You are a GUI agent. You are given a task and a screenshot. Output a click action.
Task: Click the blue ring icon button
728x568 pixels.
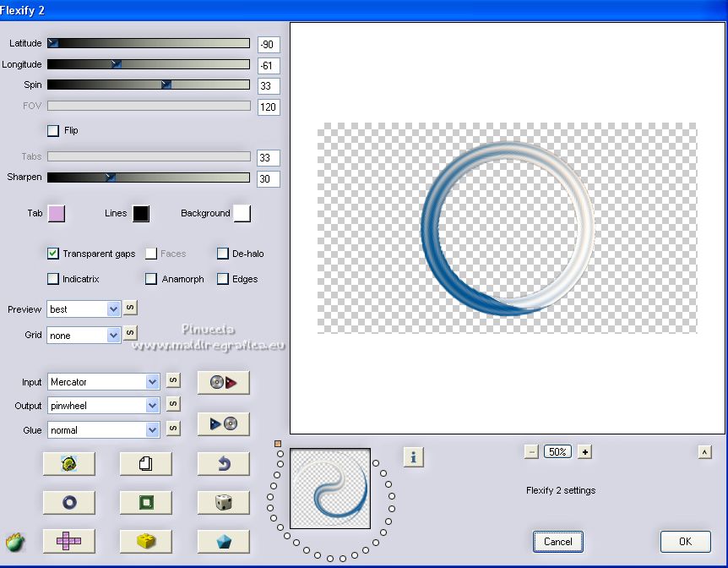pyautogui.click(x=68, y=502)
